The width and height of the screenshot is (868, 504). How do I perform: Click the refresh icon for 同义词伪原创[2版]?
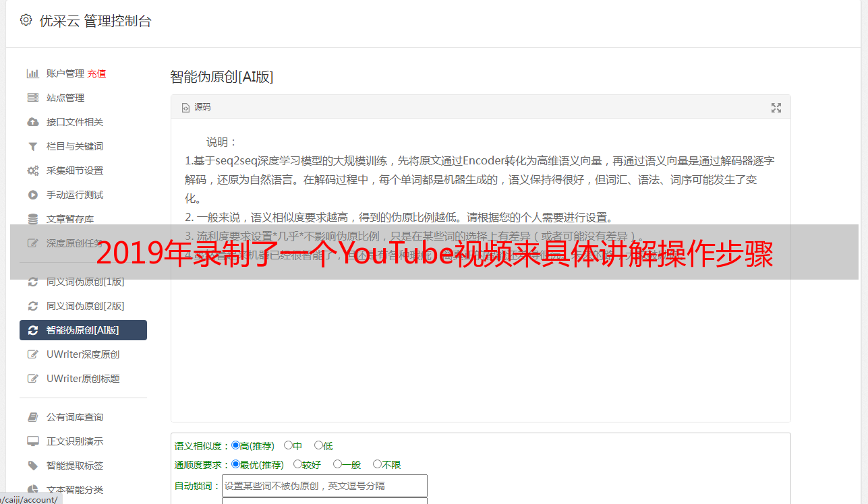point(32,306)
